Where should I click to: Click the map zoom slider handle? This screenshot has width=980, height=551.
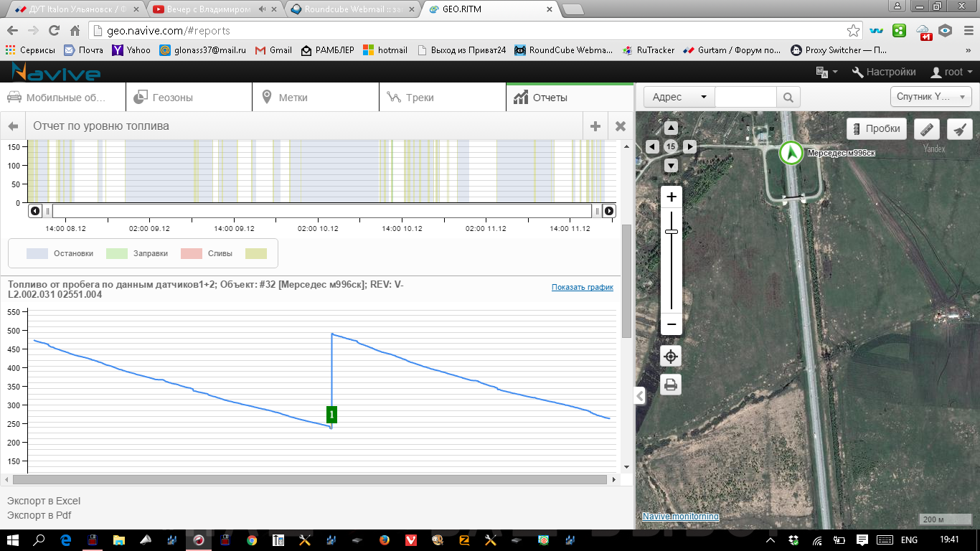pos(672,232)
